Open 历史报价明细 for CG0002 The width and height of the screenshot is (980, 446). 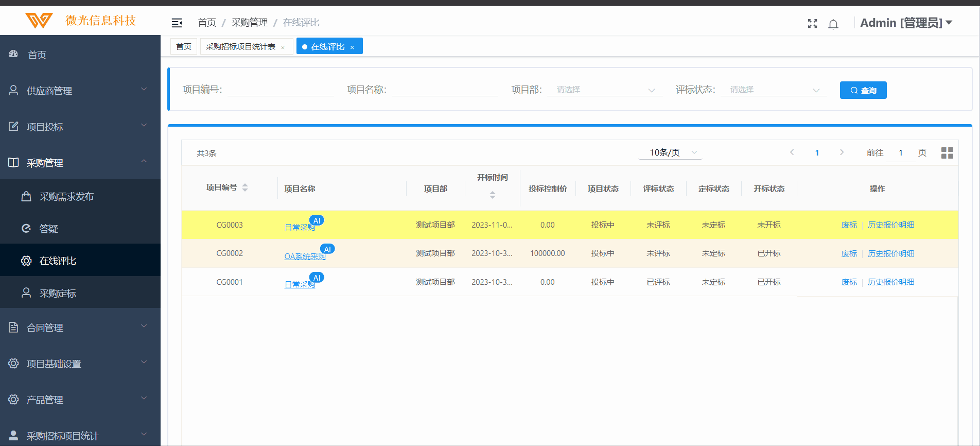click(x=890, y=253)
